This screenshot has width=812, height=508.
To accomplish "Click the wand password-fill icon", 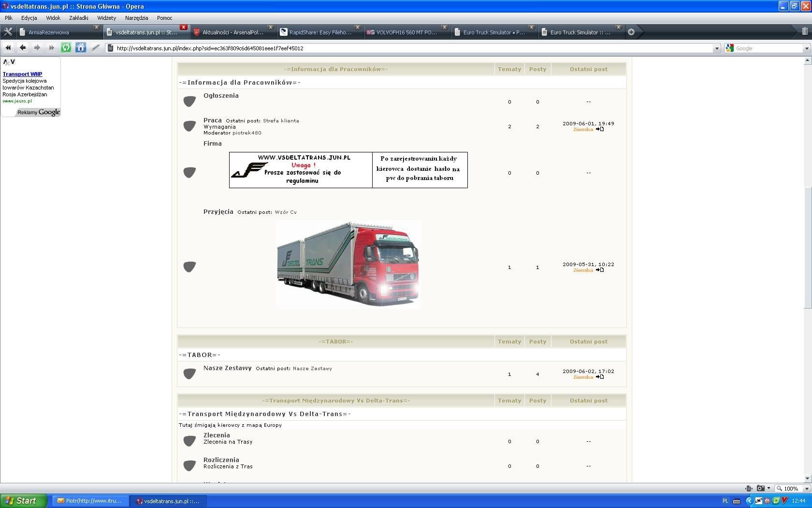I will [96, 48].
